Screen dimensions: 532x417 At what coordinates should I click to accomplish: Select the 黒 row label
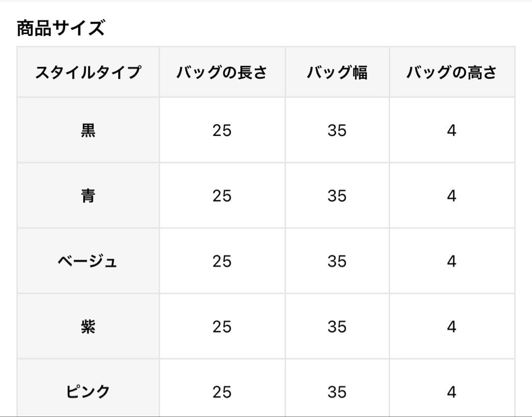88,130
